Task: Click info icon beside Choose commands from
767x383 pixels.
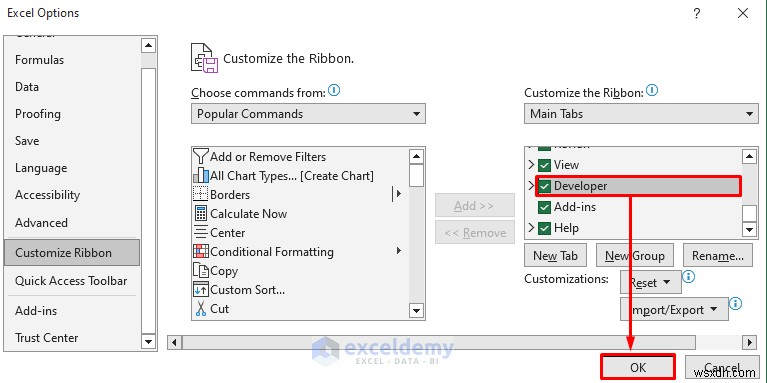Action: [x=335, y=90]
